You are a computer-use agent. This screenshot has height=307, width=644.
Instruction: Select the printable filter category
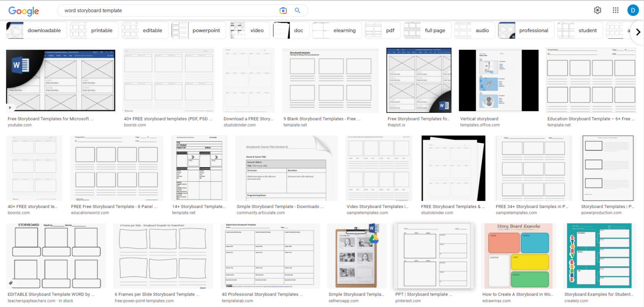(101, 30)
